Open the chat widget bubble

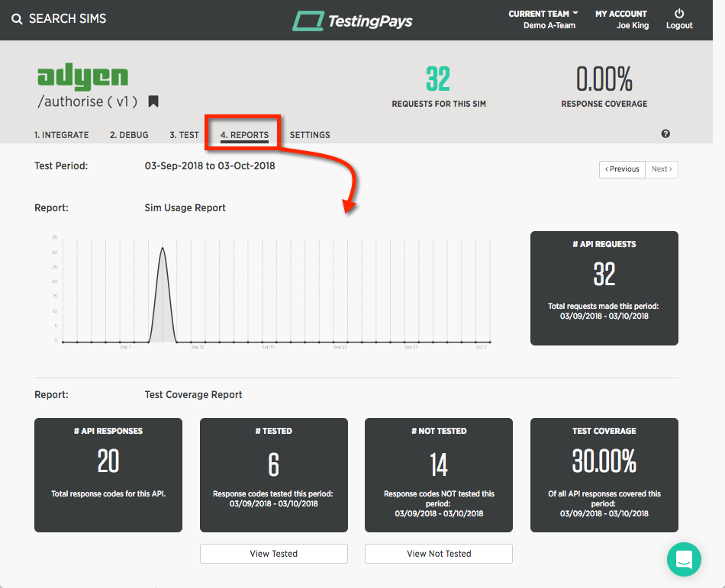[x=684, y=559]
